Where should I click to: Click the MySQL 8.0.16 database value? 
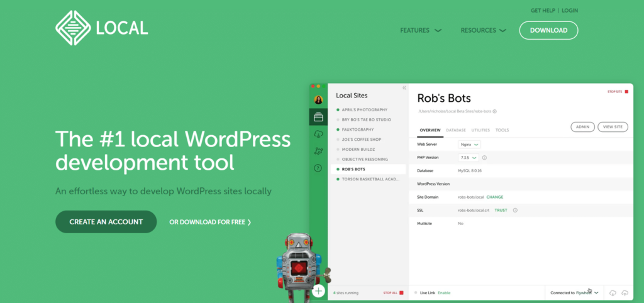click(469, 171)
